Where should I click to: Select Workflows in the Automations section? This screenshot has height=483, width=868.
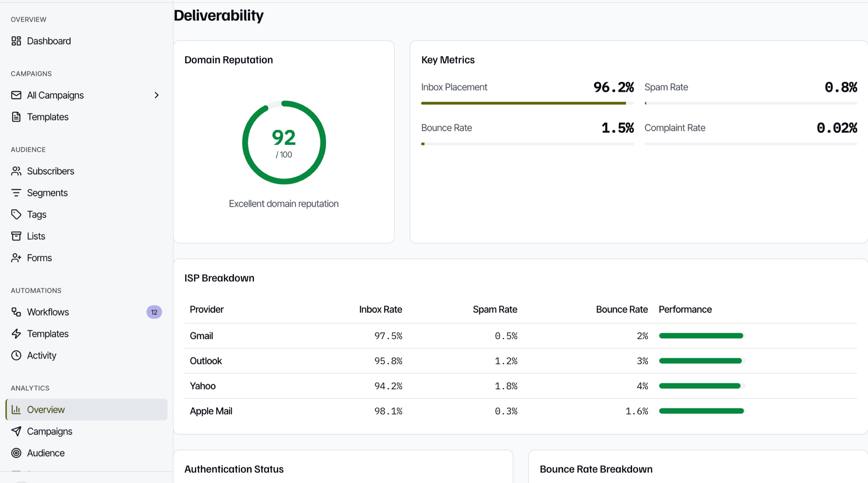[x=86, y=312]
